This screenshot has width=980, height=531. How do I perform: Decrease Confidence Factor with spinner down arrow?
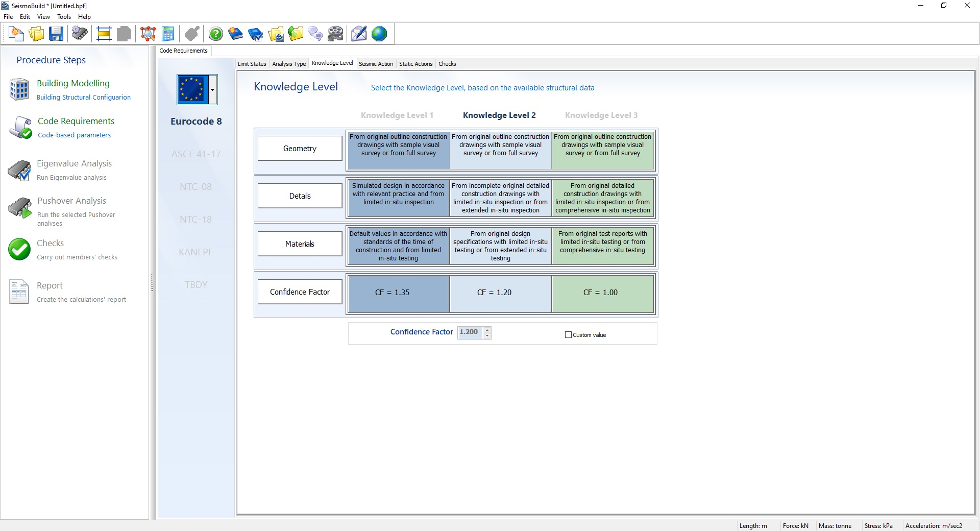(x=487, y=336)
